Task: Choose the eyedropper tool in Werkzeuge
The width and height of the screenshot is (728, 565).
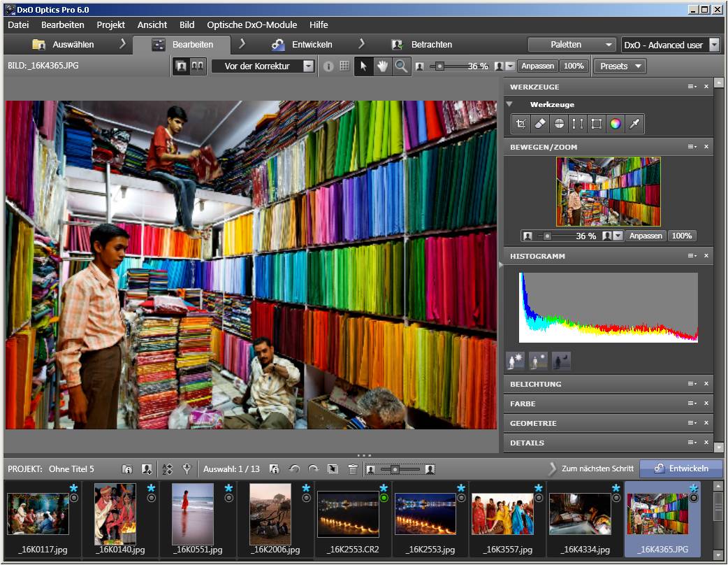Action: (634, 124)
